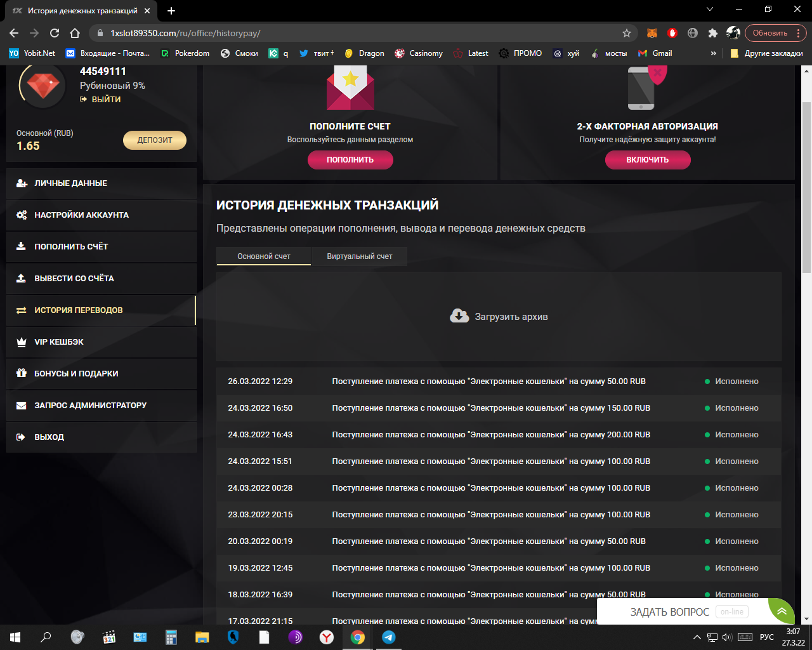Open Запрос администратору in the sidebar
Image resolution: width=812 pixels, height=650 pixels.
[101, 406]
